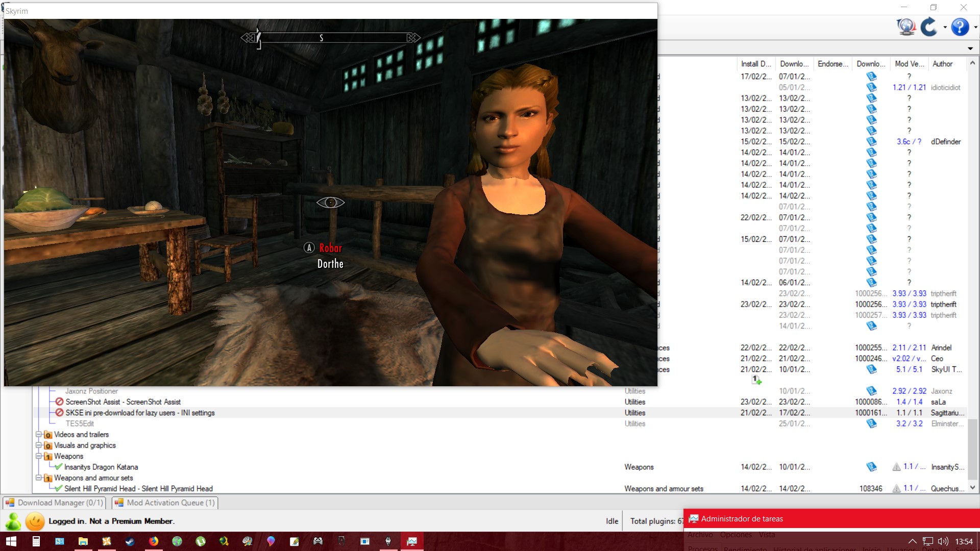
Task: Click the 5.1 / 5.1 version link for SkyUI
Action: click(x=909, y=369)
